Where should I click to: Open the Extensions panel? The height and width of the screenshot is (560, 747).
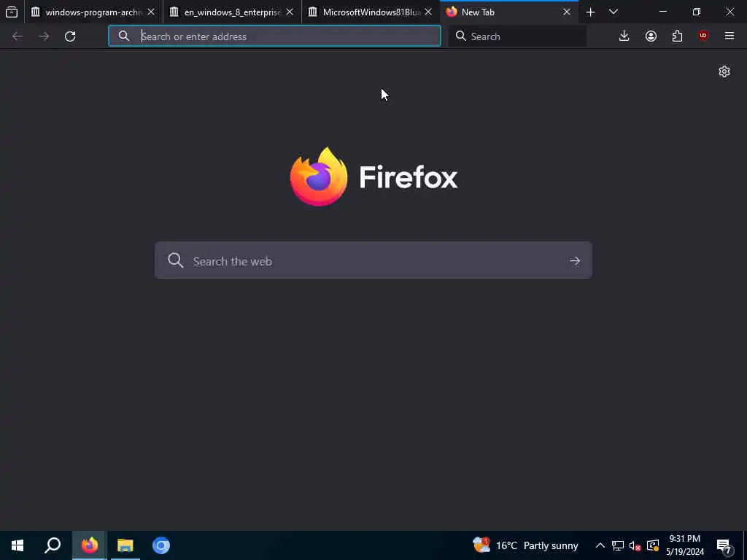(677, 36)
